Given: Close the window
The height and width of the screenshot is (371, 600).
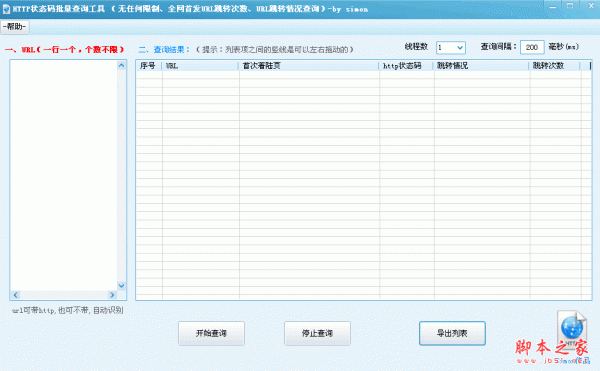Looking at the screenshot, I should pos(590,7).
